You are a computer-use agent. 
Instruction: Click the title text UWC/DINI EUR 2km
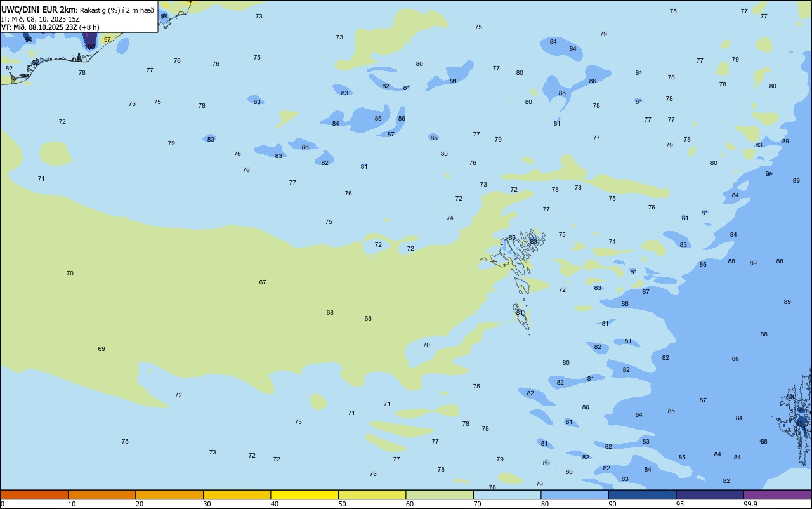coord(39,10)
